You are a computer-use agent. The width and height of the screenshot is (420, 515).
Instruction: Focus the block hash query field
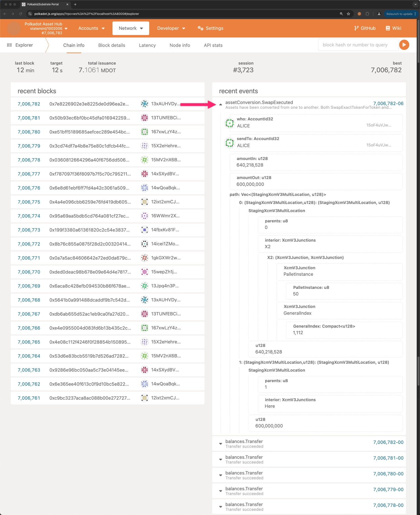pyautogui.click(x=358, y=45)
